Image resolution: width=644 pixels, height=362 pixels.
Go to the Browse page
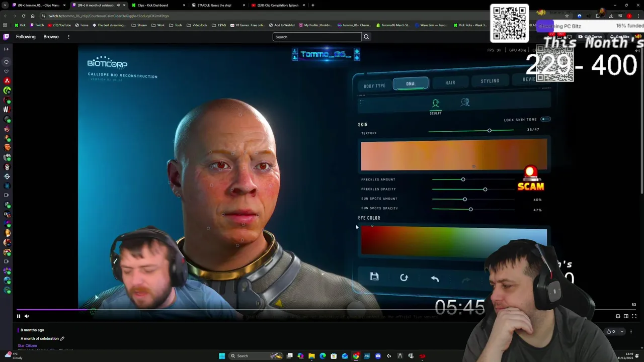(x=51, y=37)
